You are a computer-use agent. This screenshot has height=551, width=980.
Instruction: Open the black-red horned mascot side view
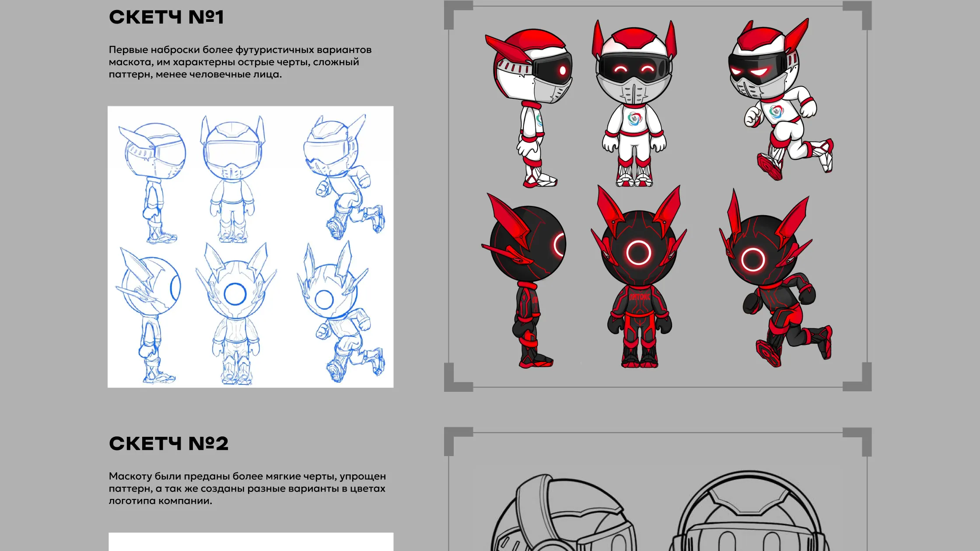point(523,280)
